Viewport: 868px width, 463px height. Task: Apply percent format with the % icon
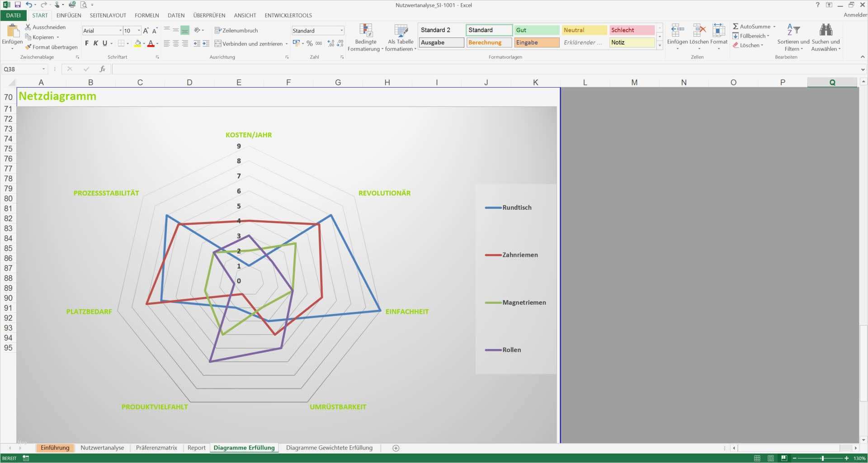310,43
